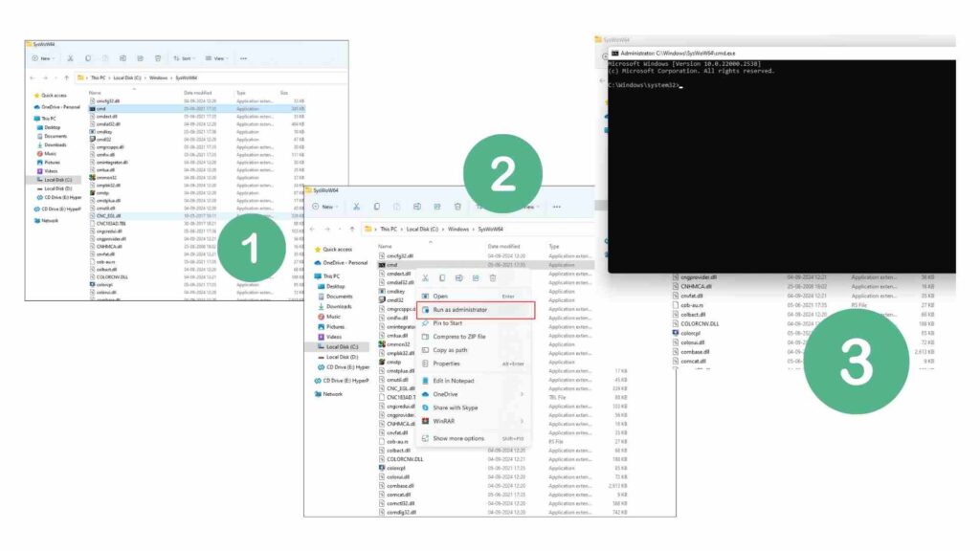
Task: Open Properties from the context menu
Action: coord(446,364)
